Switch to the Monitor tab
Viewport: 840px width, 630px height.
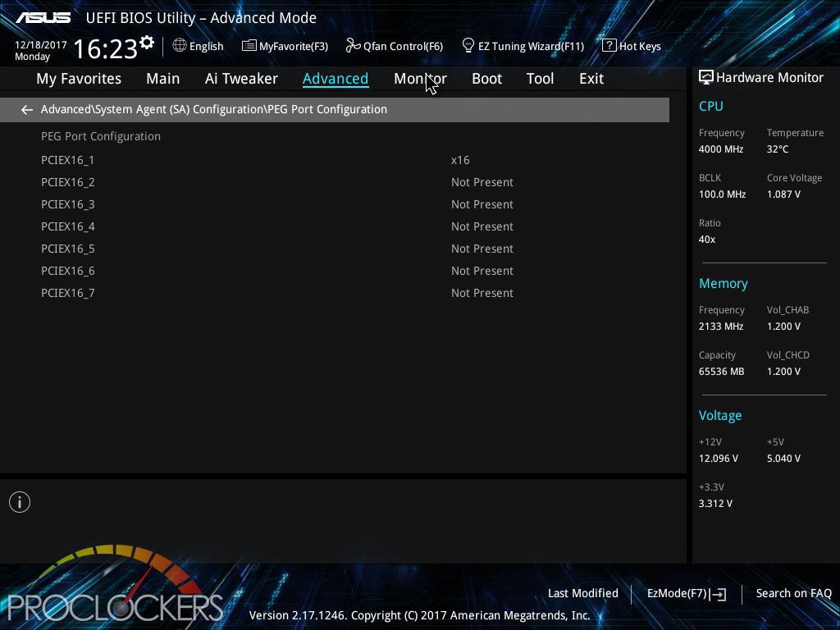click(x=420, y=79)
